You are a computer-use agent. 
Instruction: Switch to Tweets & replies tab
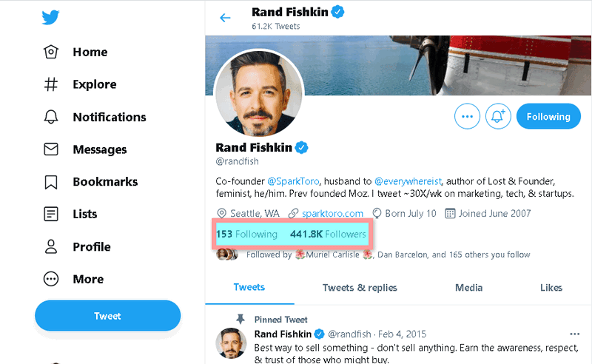[360, 288]
